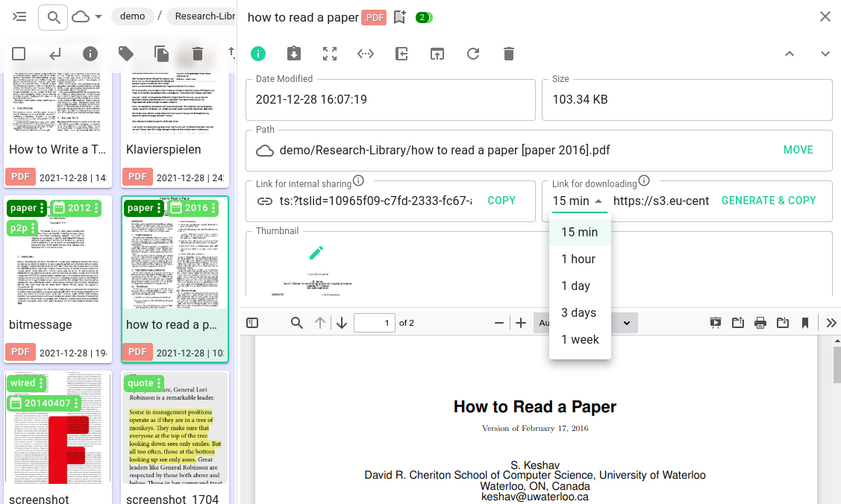The image size is (841, 504).
Task: Toggle expand panel width arrows icon
Action: [366, 54]
